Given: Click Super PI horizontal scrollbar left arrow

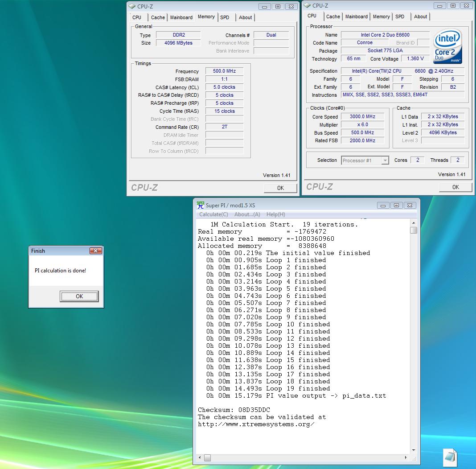Looking at the screenshot, I should (199, 457).
